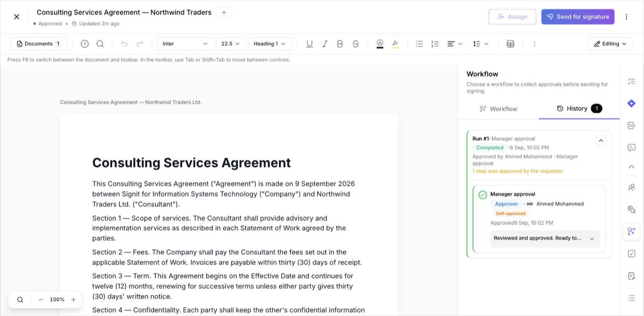The width and height of the screenshot is (644, 316).
Task: Expand the 'Reviewed and approved' comment
Action: tap(545, 239)
